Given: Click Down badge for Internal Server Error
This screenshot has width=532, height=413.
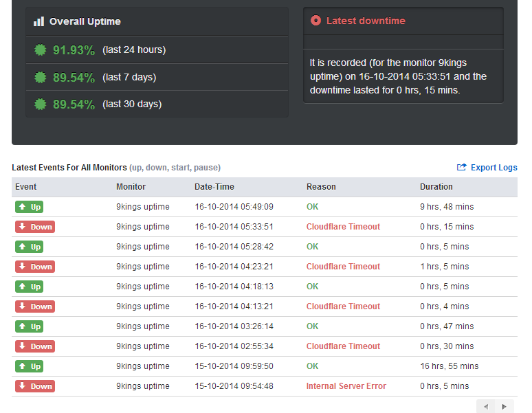Looking at the screenshot, I should 35,386.
